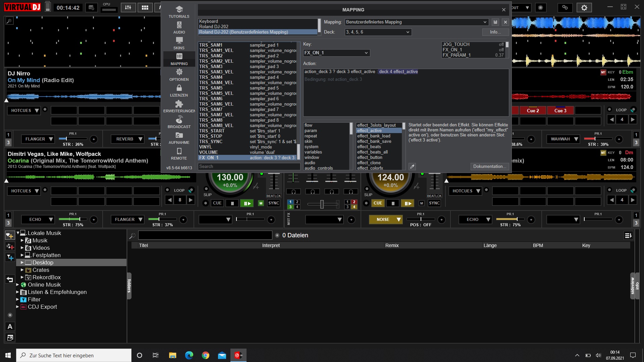Toggle SYNC on the left deck
The image size is (644, 362).
click(x=274, y=203)
